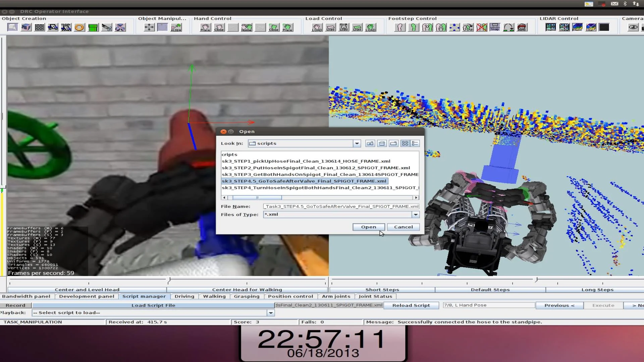
Task: Click the Previous < step button
Action: (559, 305)
